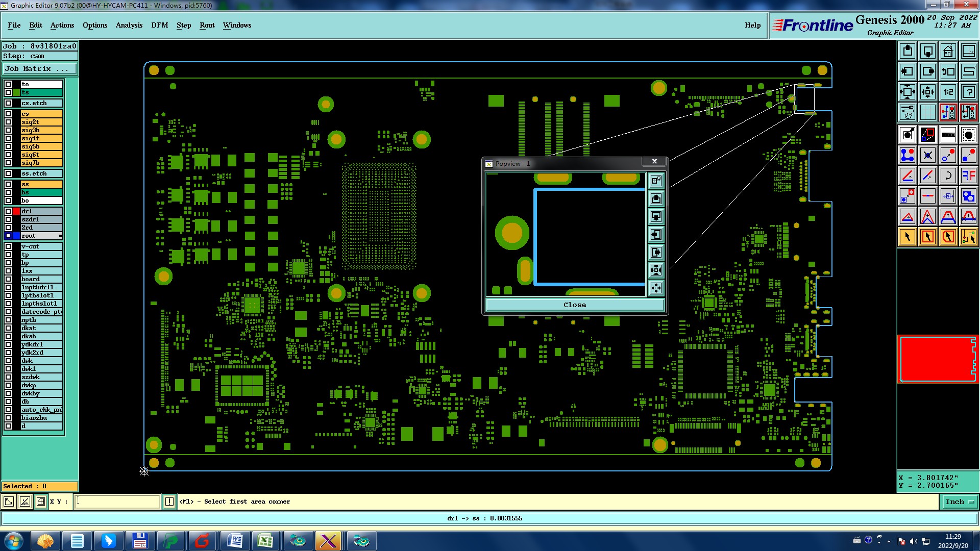Select the arrow pointer selection tool

(x=908, y=237)
